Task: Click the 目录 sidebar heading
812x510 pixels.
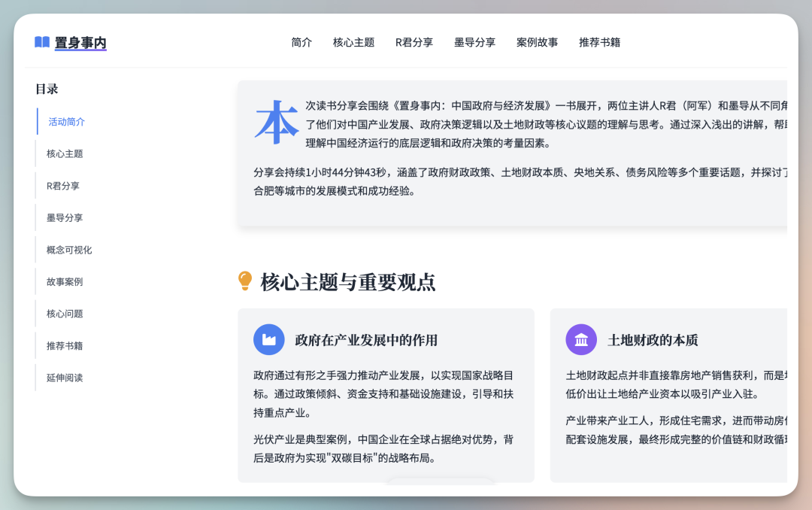Action: (47, 90)
